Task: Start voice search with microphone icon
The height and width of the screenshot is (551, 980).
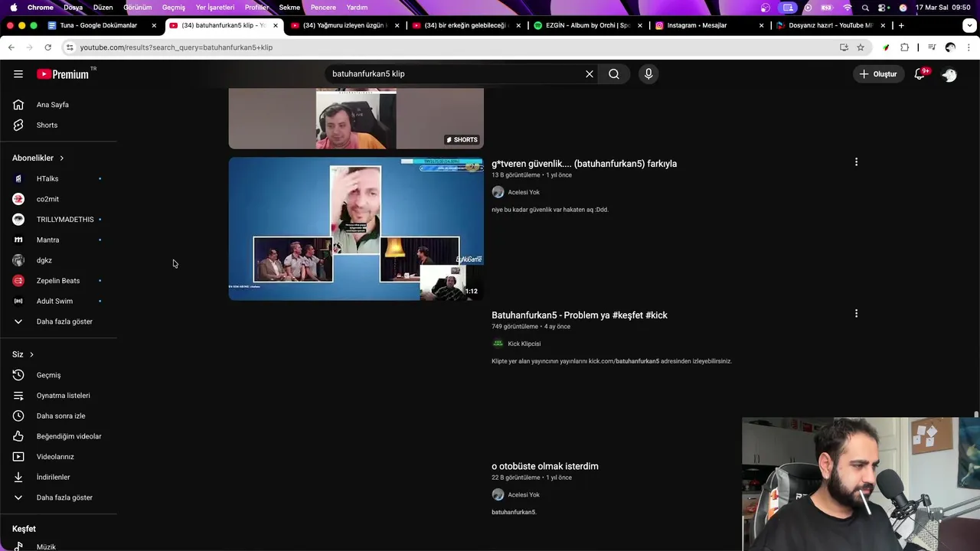Action: [x=648, y=74]
